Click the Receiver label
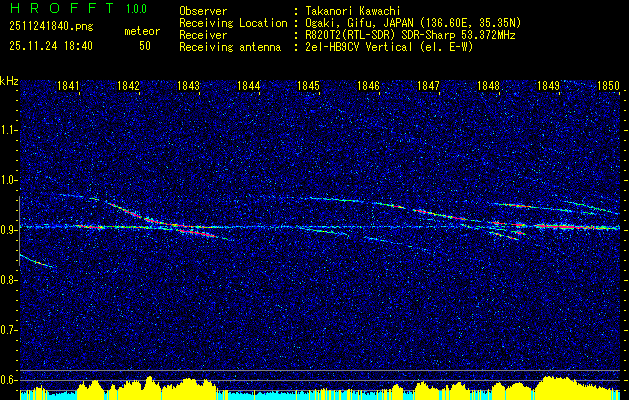629x400 pixels. click(x=203, y=35)
